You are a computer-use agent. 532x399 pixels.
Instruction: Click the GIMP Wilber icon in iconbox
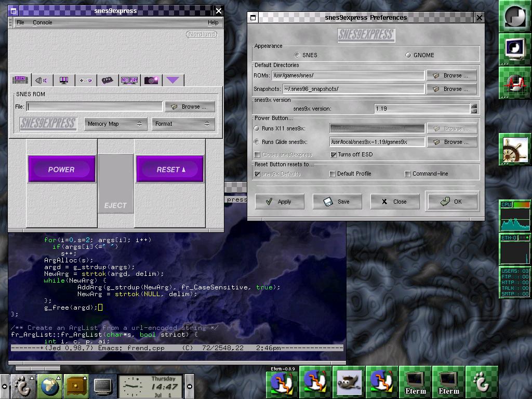tap(349, 382)
